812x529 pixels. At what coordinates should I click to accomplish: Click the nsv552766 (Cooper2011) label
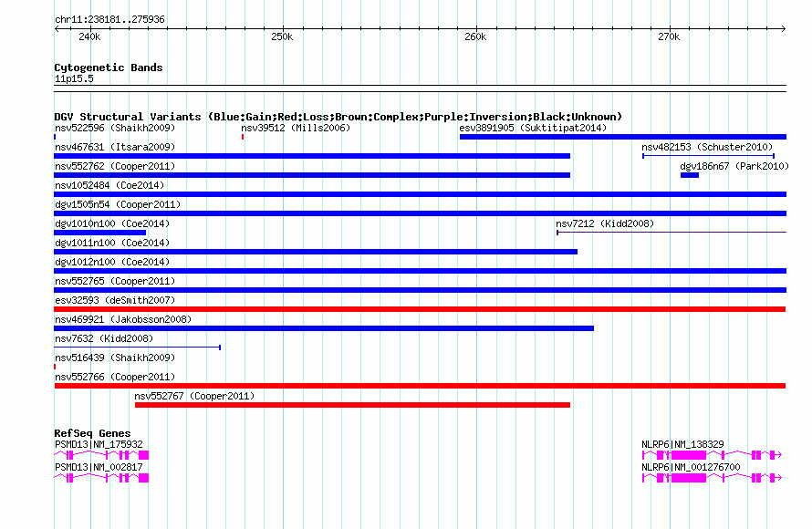(115, 377)
